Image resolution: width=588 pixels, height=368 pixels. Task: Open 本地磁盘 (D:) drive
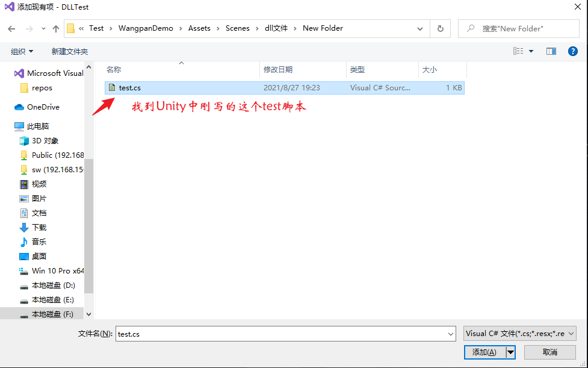(x=48, y=285)
